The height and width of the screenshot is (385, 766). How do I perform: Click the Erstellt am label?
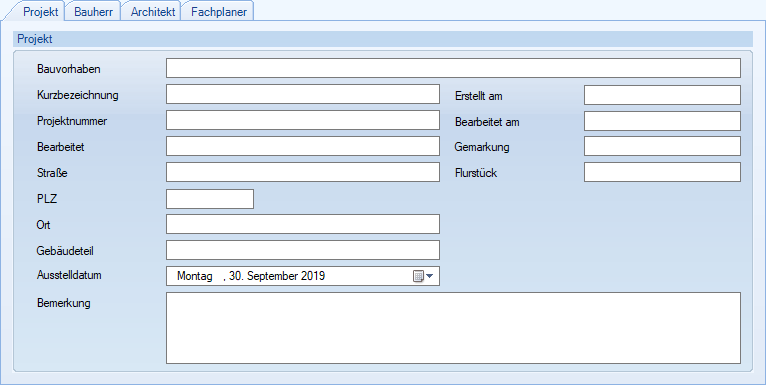[x=478, y=96]
